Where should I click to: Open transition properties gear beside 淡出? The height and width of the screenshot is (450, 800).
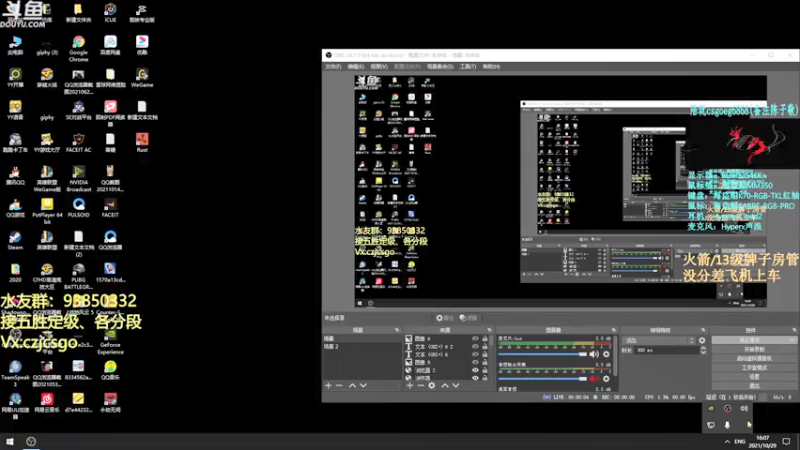point(702,340)
